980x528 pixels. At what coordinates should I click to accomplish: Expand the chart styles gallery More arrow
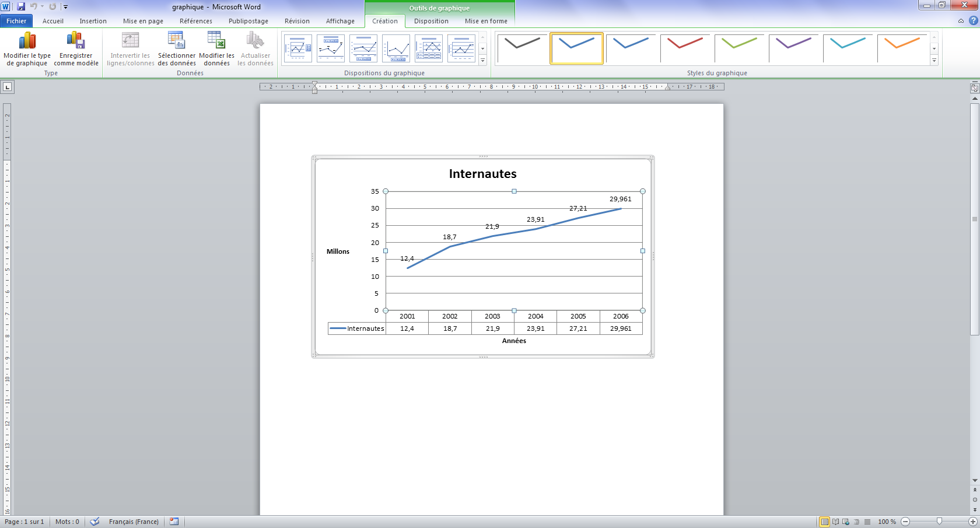point(934,61)
